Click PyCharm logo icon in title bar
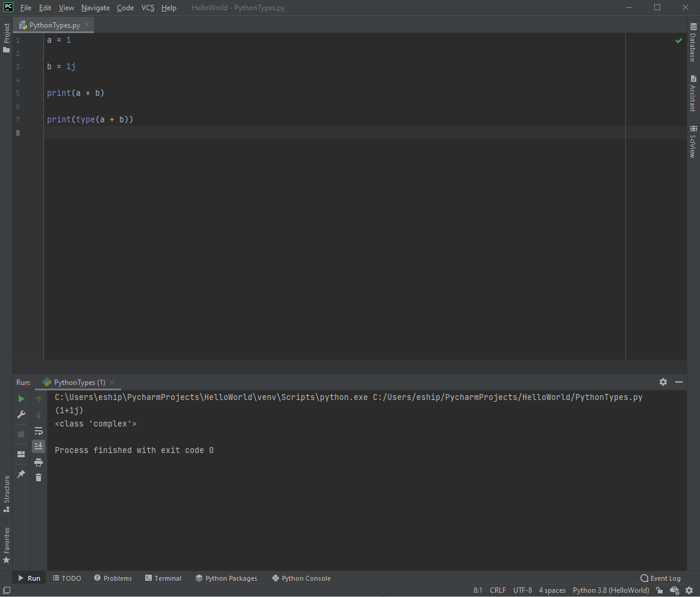The height and width of the screenshot is (597, 700). pos(8,7)
